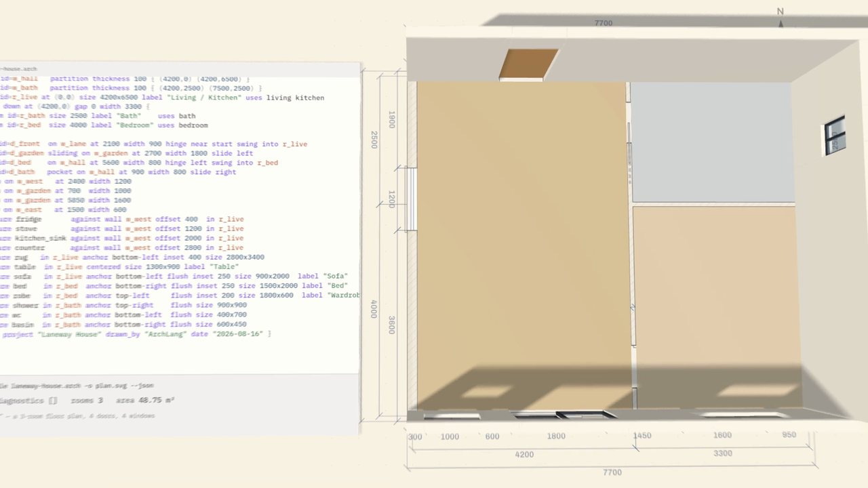Viewport: 868px width, 488px height.
Task: Select the bedroom floor below the bathroom
Action: pos(717,308)
